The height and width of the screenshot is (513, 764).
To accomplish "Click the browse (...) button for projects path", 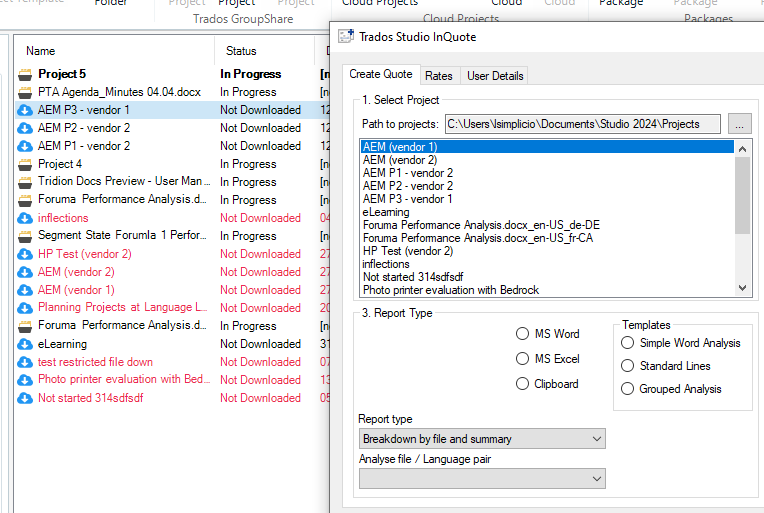I will pos(740,124).
